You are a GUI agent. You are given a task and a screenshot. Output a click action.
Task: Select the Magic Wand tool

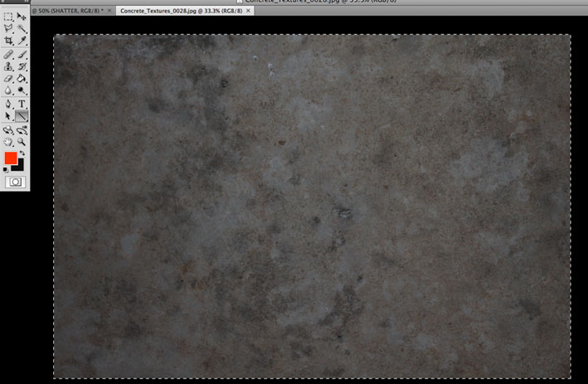pos(22,28)
